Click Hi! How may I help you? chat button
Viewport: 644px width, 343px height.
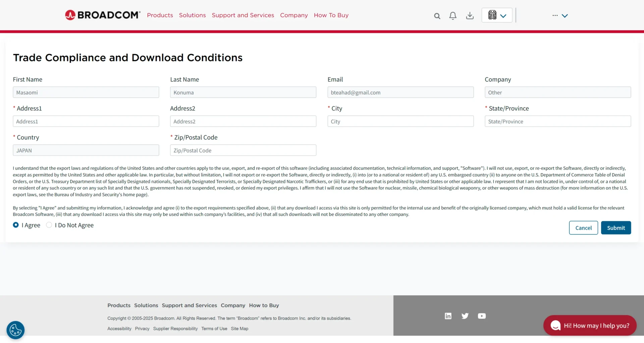point(590,325)
